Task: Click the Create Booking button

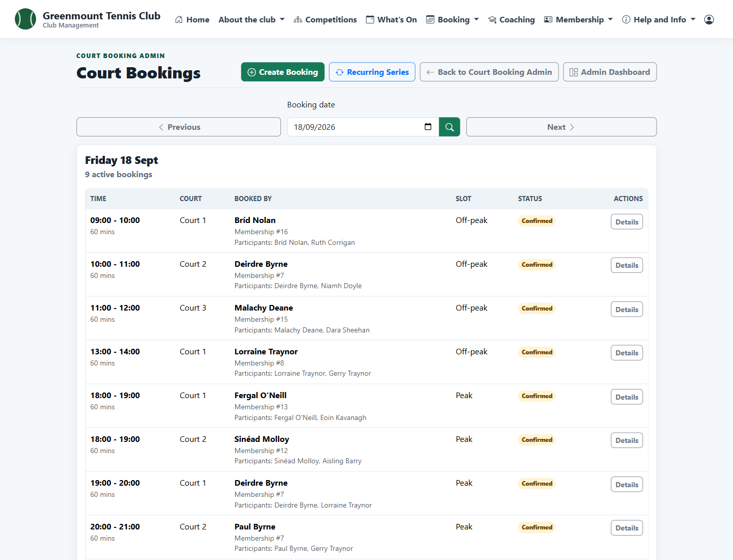Action: tap(283, 72)
